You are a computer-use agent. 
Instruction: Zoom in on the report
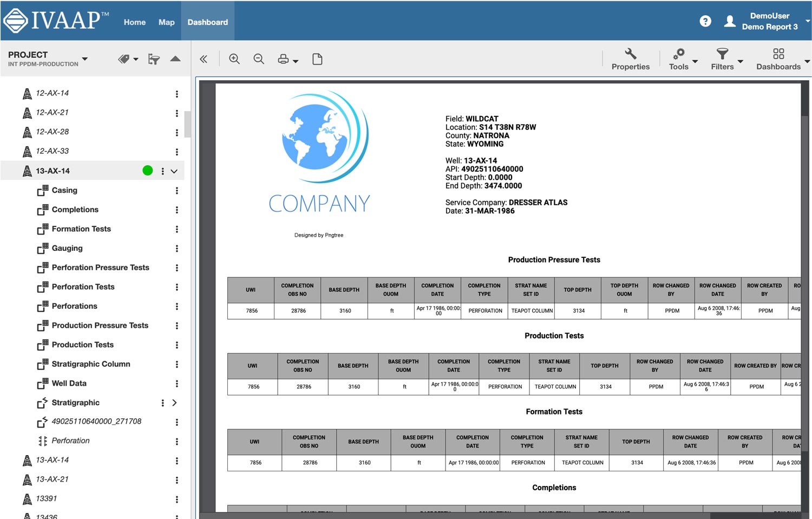(234, 59)
